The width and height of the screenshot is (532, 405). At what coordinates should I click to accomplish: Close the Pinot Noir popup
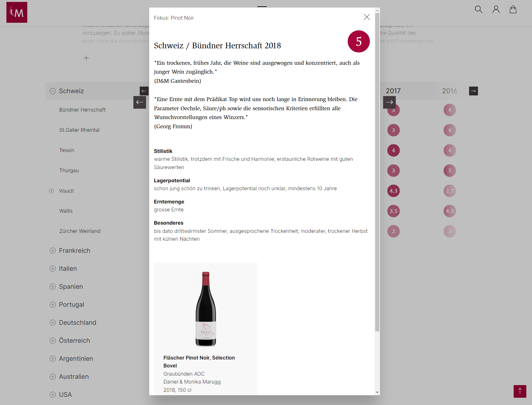pyautogui.click(x=367, y=17)
